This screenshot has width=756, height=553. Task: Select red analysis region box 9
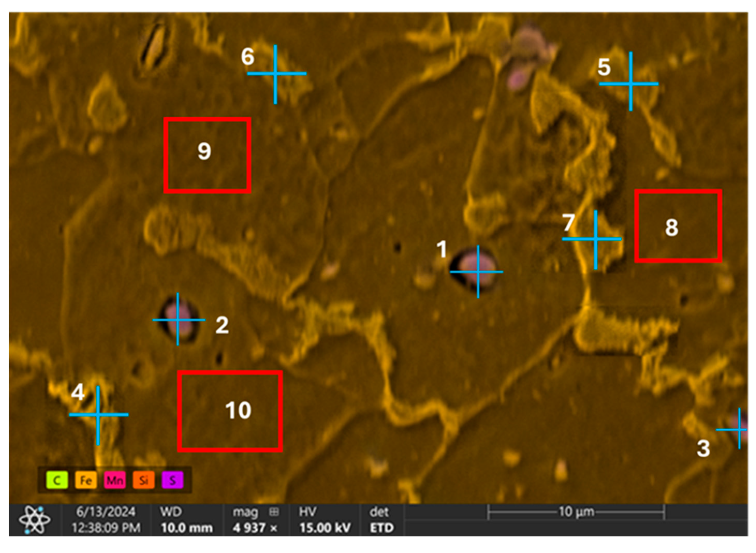pos(207,155)
